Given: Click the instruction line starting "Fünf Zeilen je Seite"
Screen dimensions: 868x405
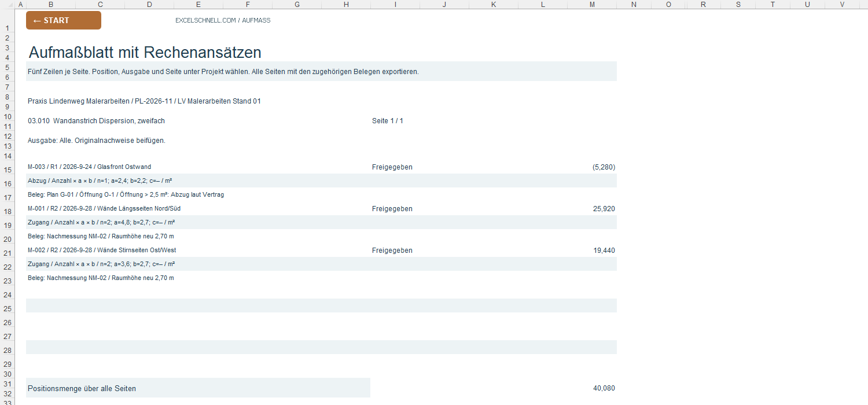Looking at the screenshot, I should (223, 72).
